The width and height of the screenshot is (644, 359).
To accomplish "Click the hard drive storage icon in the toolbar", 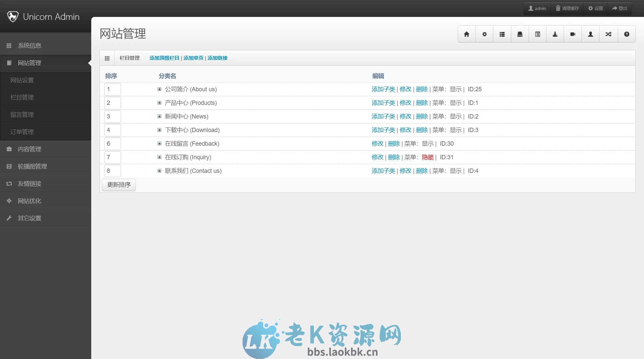I will [520, 34].
